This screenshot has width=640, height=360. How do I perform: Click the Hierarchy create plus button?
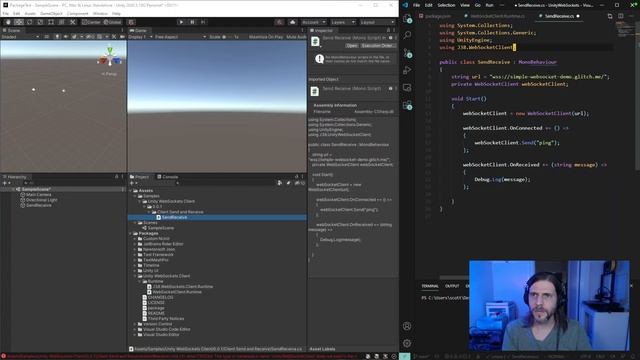[5, 183]
